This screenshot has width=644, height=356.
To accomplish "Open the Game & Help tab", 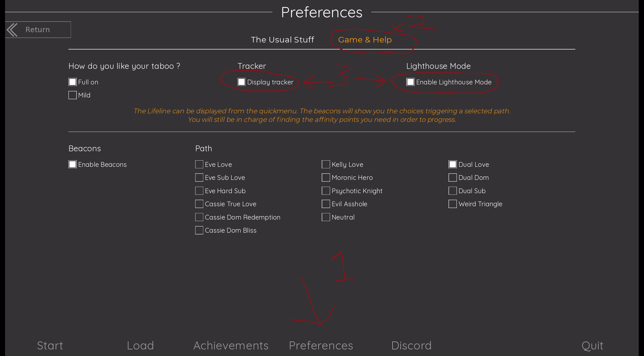I will (x=365, y=40).
